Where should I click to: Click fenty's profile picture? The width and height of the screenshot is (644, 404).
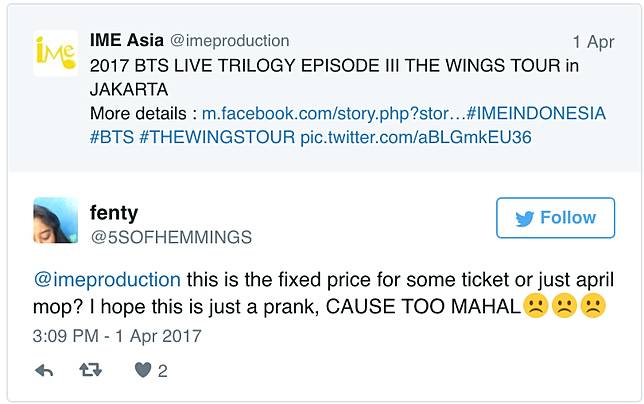point(56,220)
